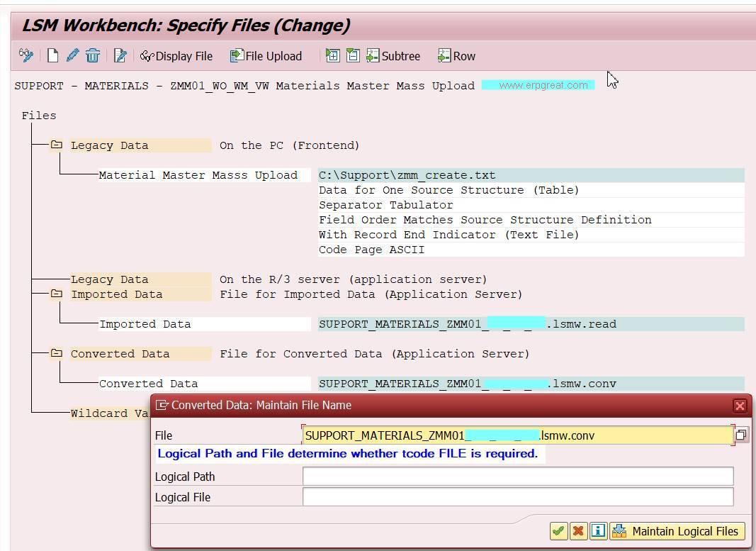
Task: Click the File name input field in dialog
Action: point(518,435)
